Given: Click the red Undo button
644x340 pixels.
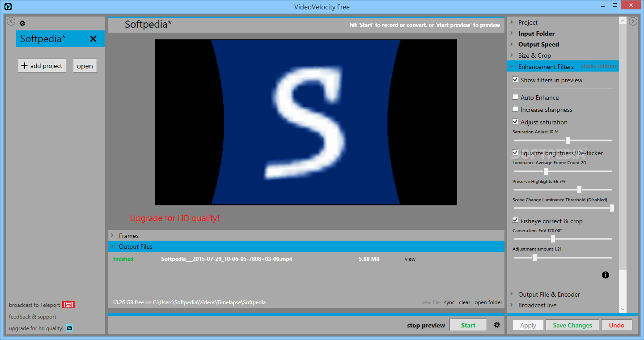Looking at the screenshot, I should tap(617, 325).
